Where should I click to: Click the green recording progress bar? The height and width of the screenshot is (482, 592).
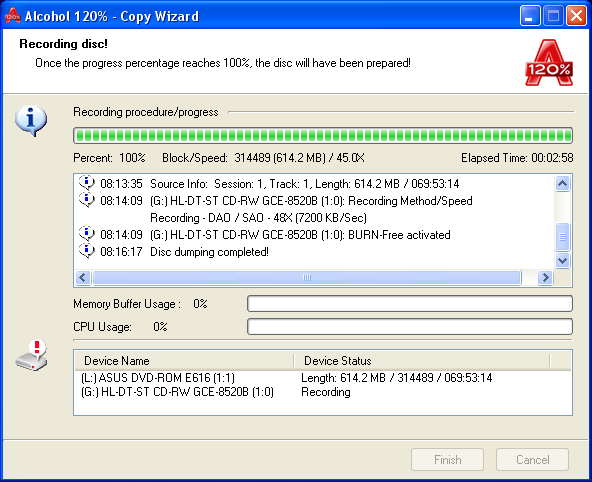tap(323, 136)
